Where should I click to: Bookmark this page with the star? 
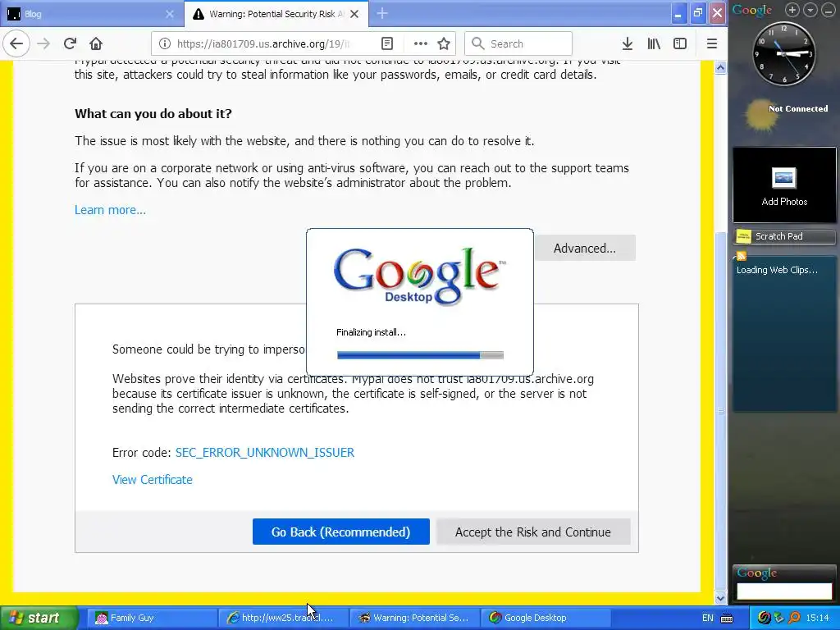pyautogui.click(x=444, y=44)
